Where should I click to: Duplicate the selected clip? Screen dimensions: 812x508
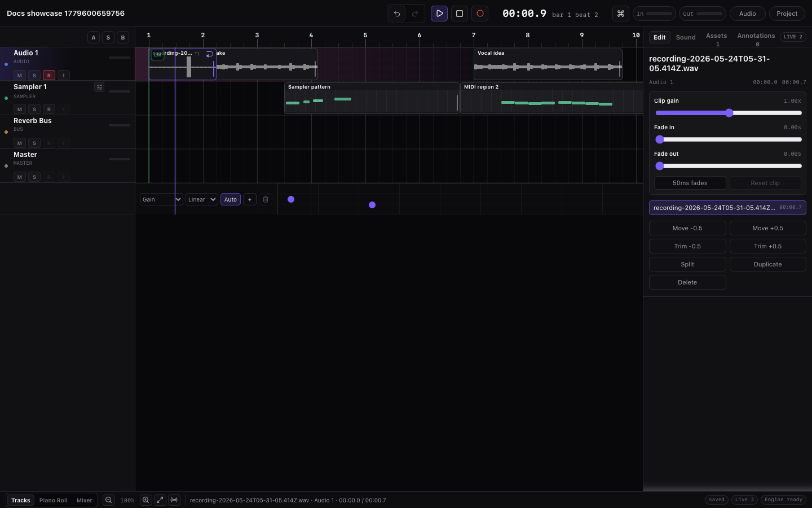pyautogui.click(x=768, y=264)
